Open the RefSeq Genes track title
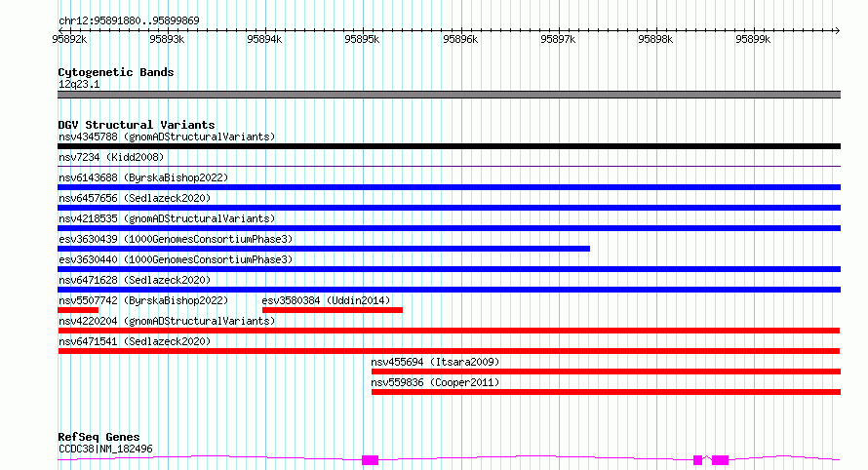Screen dimensions: 868x470 (x=99, y=438)
